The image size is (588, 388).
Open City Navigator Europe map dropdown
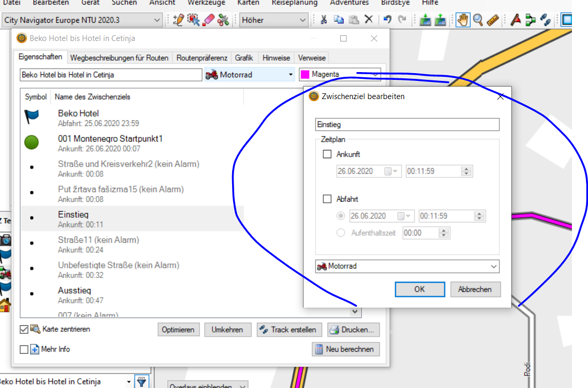tap(82, 20)
